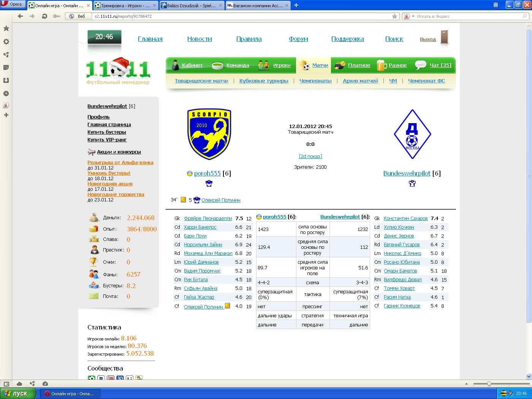Click the Scorpio team logo
Viewport: 532px width, 399px height.
209,135
